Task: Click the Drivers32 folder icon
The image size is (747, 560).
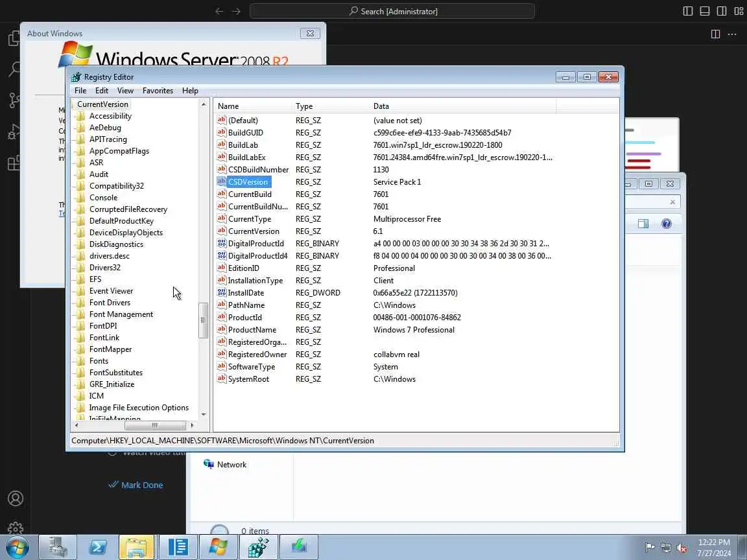Action: [80, 268]
